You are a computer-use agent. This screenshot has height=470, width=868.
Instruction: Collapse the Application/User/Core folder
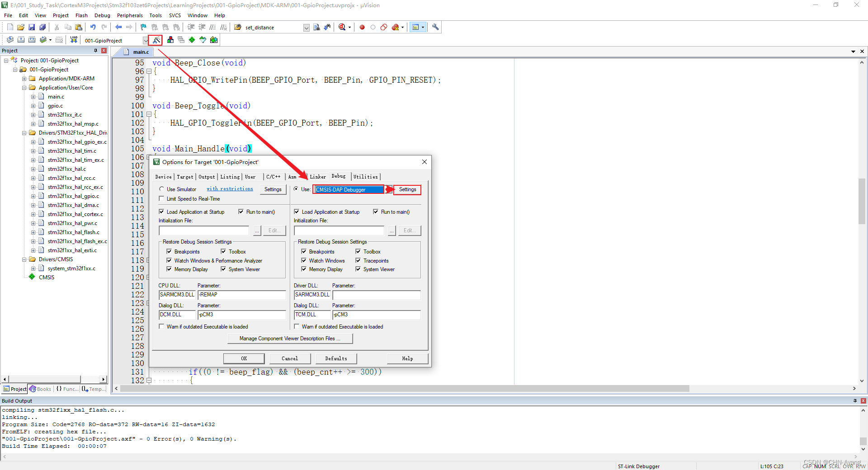[24, 88]
